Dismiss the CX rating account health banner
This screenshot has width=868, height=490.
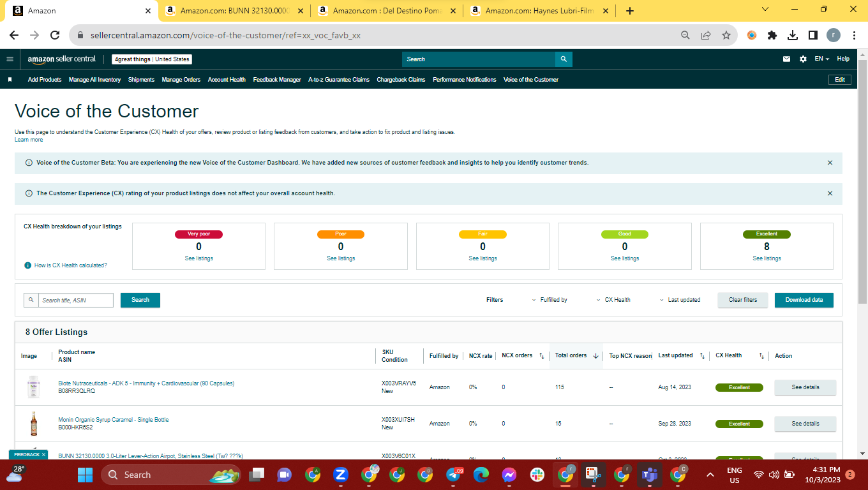(x=830, y=193)
